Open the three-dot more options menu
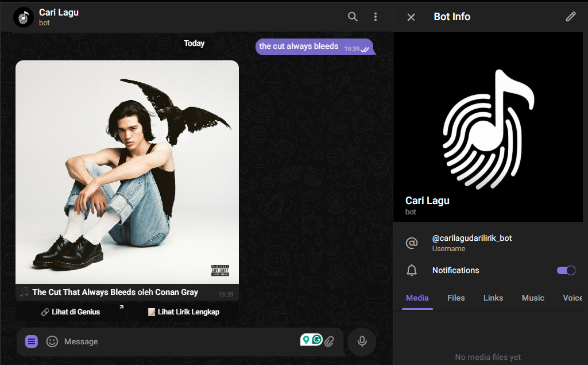 [x=376, y=17]
